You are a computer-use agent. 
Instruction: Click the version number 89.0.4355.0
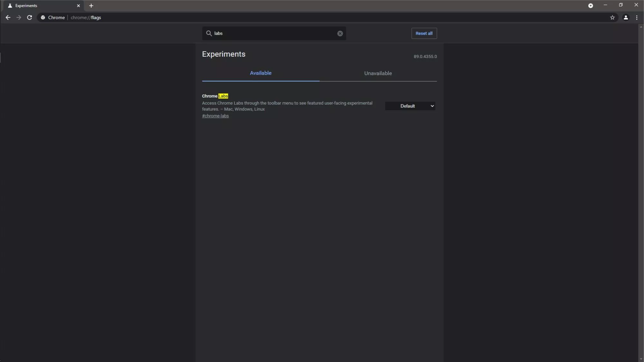(425, 57)
